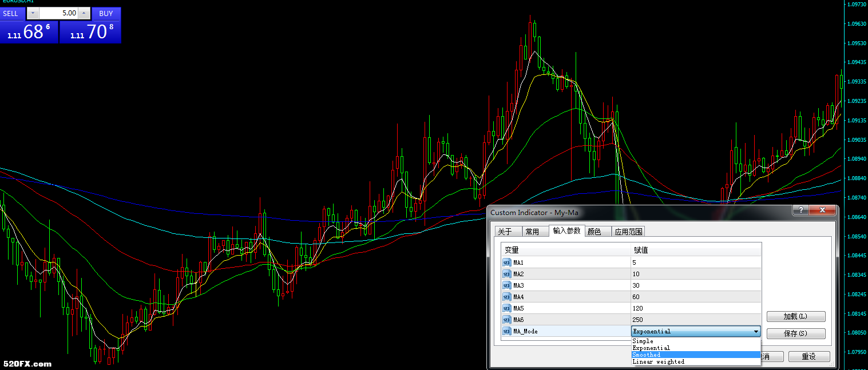Click the 1.09435 price scale label
Screen dimensions: 868x370
(856, 62)
